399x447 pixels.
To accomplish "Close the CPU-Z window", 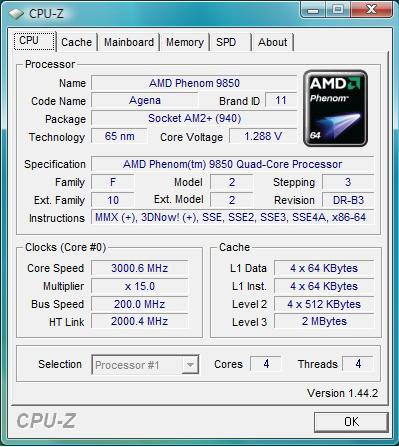I will coord(371,10).
